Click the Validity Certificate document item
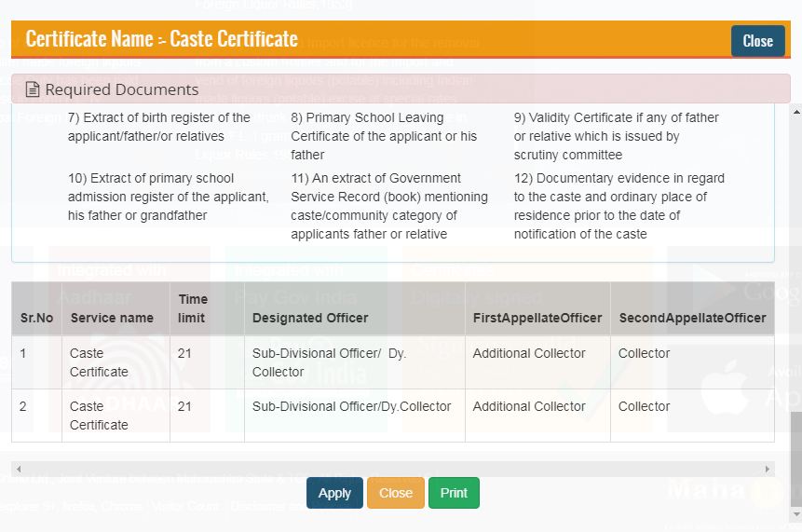Viewport: 802px width, 532px height. point(618,136)
